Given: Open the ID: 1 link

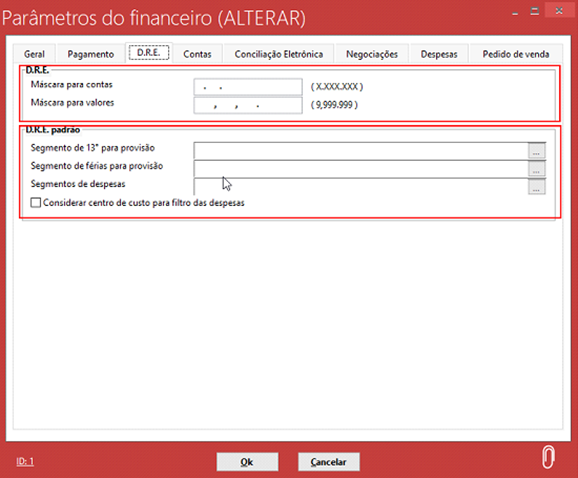Looking at the screenshot, I should pyautogui.click(x=25, y=461).
